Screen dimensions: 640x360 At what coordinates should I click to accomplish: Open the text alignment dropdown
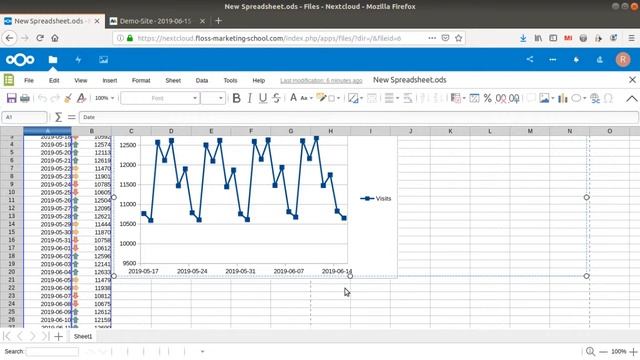tap(392, 98)
